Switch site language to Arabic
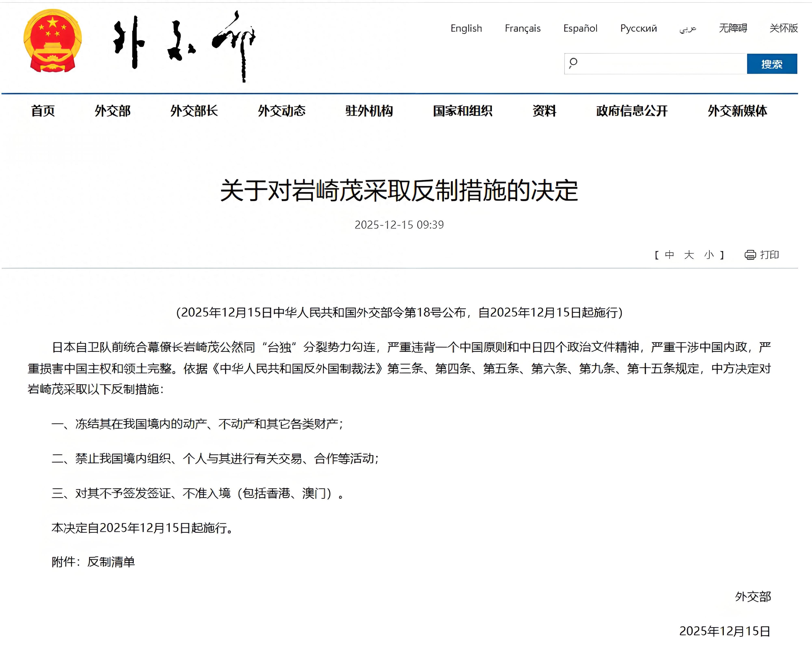The height and width of the screenshot is (650, 812). pos(688,29)
